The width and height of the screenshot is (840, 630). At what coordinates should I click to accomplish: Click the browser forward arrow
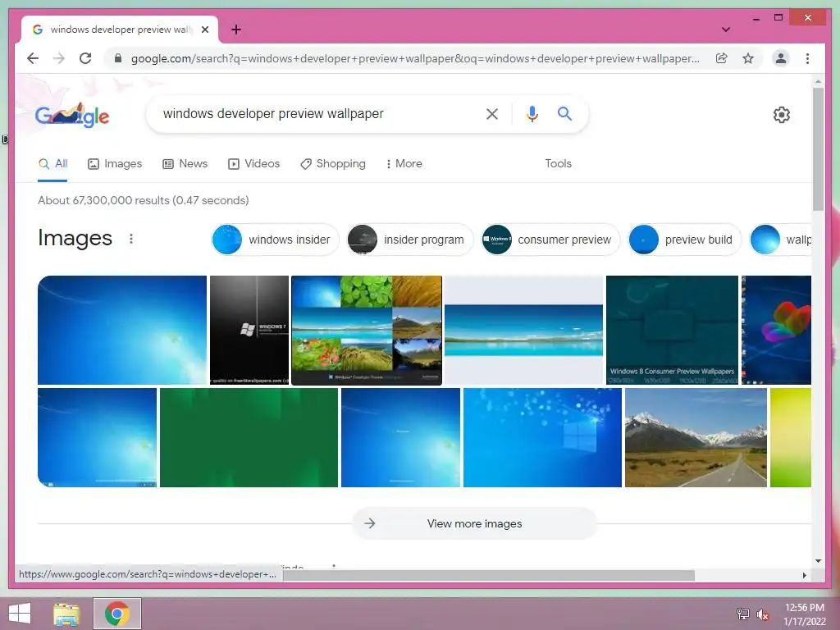point(59,58)
